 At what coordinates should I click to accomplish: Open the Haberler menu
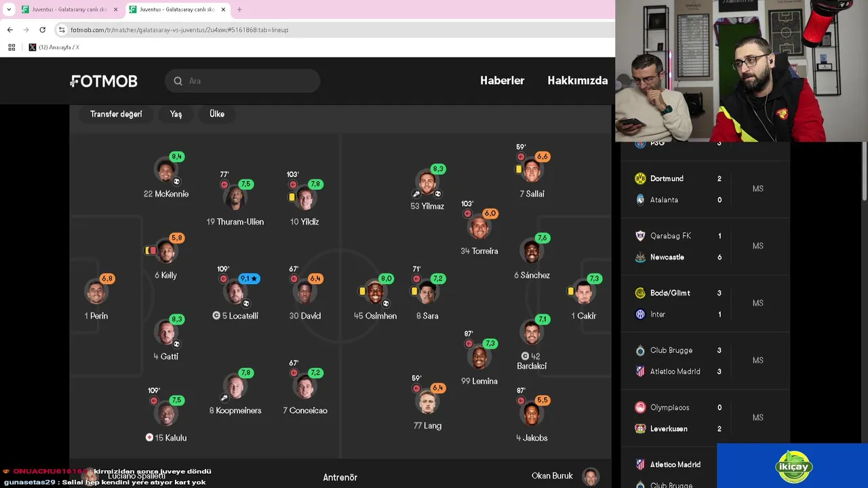click(502, 81)
